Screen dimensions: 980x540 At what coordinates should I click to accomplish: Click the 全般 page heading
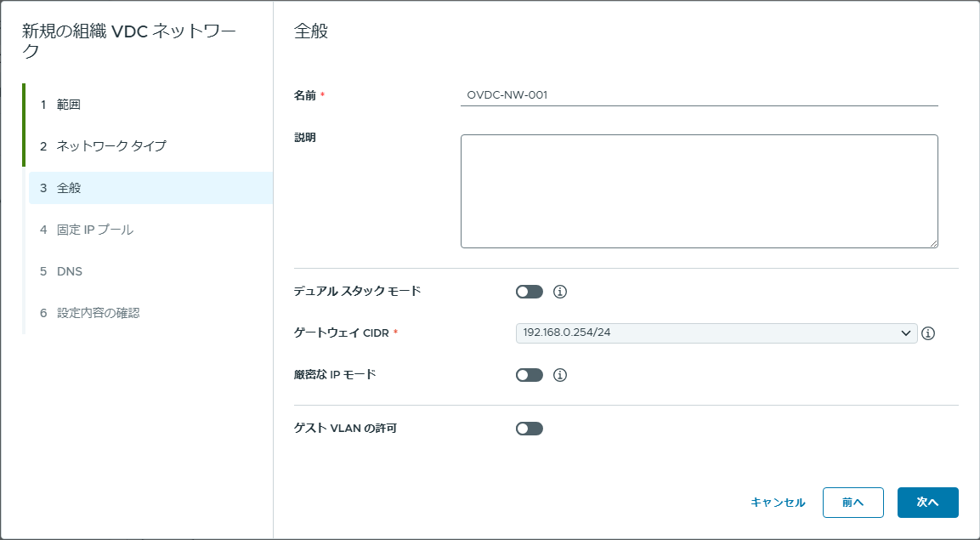tap(310, 31)
